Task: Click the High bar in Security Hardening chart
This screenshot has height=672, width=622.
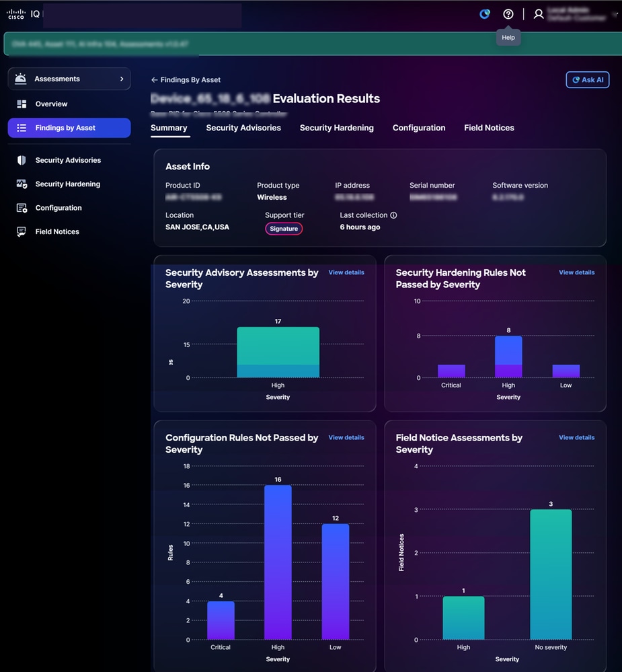Action: [x=508, y=357]
